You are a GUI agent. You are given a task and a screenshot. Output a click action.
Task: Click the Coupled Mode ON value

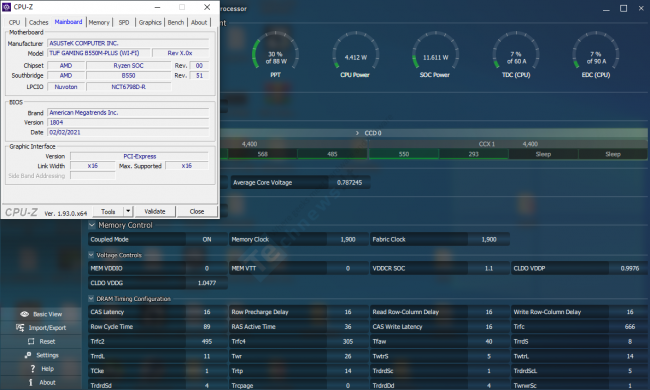tap(207, 240)
